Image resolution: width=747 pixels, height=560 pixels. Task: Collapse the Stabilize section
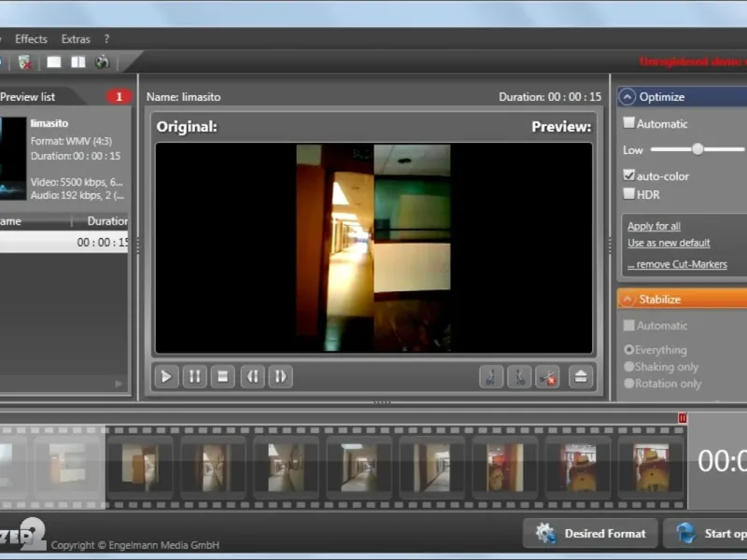pos(627,300)
